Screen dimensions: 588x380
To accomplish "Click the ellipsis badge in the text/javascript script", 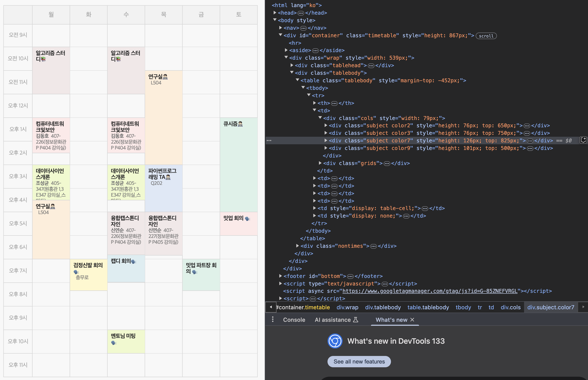I will point(385,284).
